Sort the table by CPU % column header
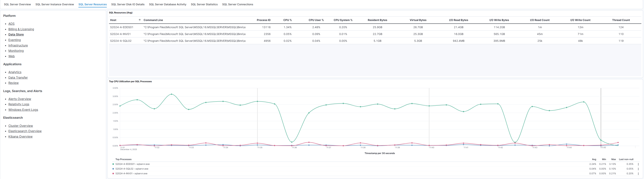The width and height of the screenshot is (644, 179). click(288, 20)
